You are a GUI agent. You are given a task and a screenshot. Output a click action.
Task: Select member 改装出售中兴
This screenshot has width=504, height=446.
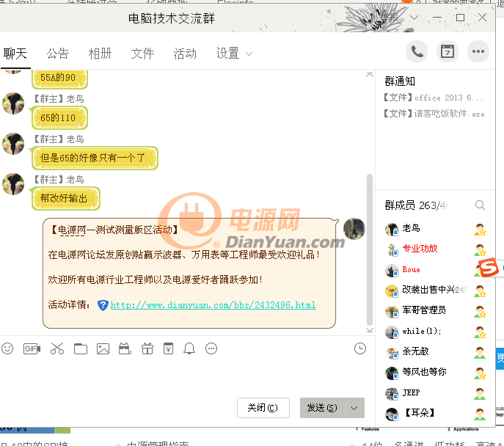435,290
